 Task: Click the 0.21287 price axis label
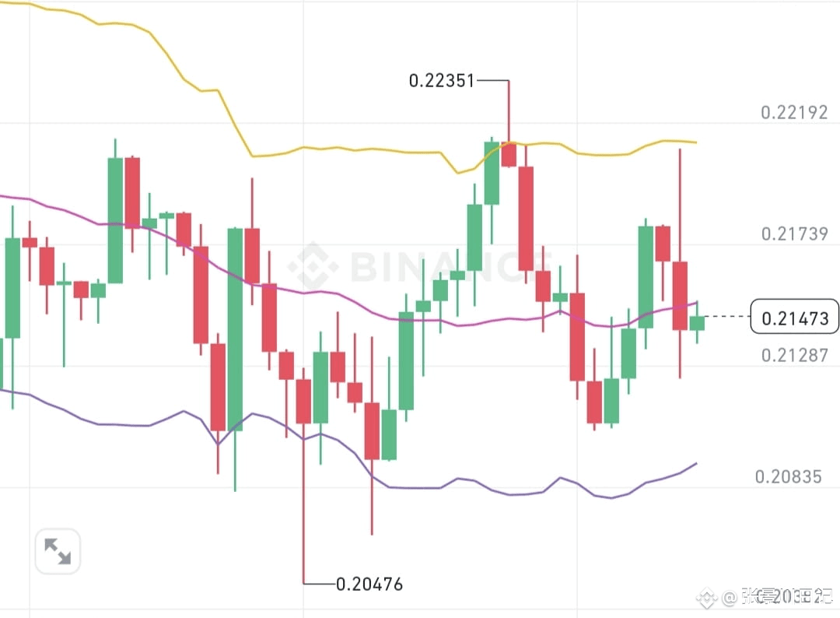(x=793, y=355)
